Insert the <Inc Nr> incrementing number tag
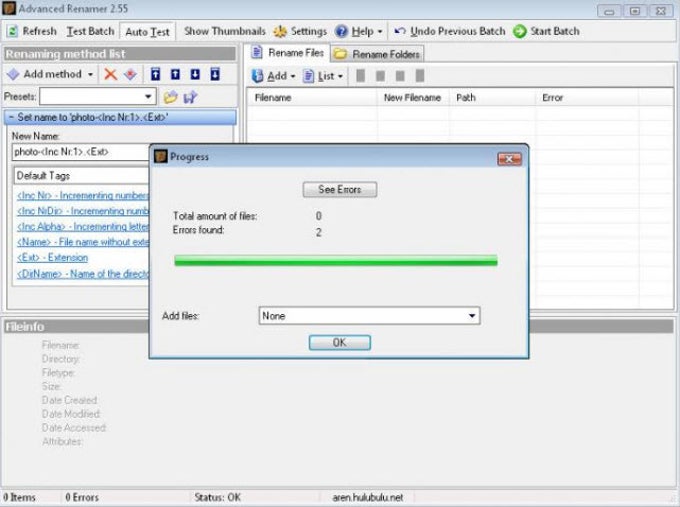Screen dimensions: 680x507 82,196
